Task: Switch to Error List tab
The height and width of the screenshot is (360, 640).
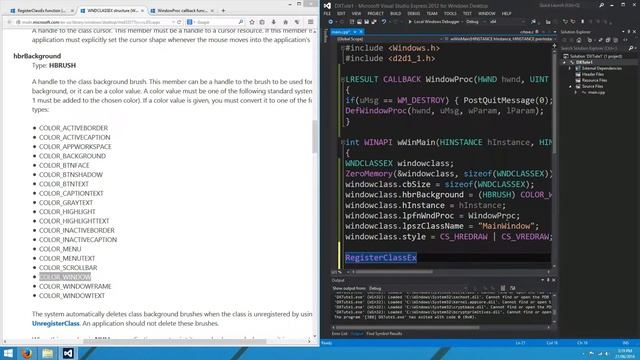Action: pyautogui.click(x=340, y=333)
